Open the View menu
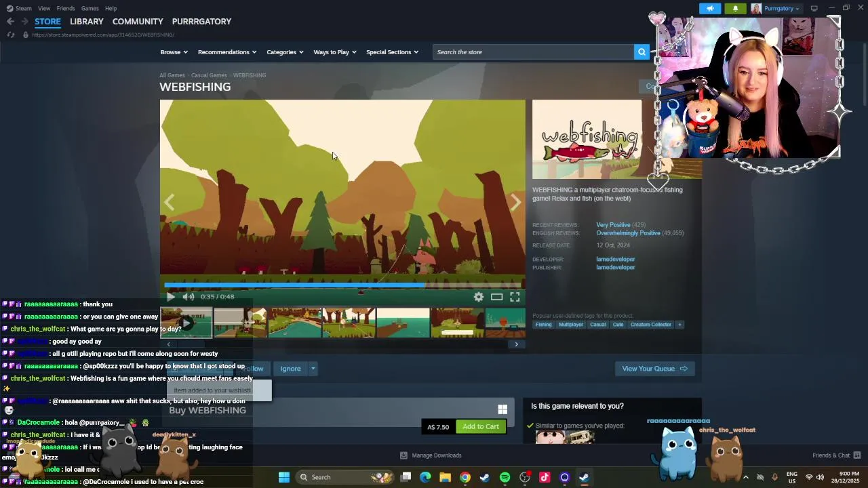Screen dimensions: 868x488 [x=44, y=8]
